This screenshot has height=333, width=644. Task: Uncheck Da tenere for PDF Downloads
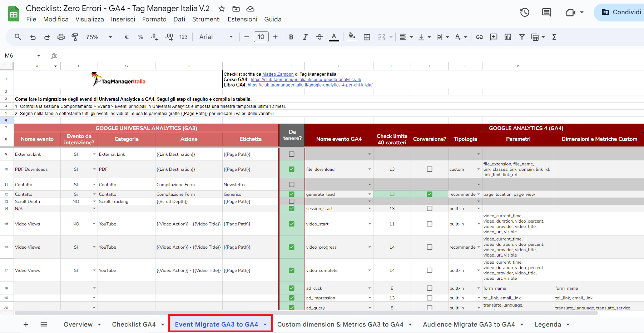point(292,169)
